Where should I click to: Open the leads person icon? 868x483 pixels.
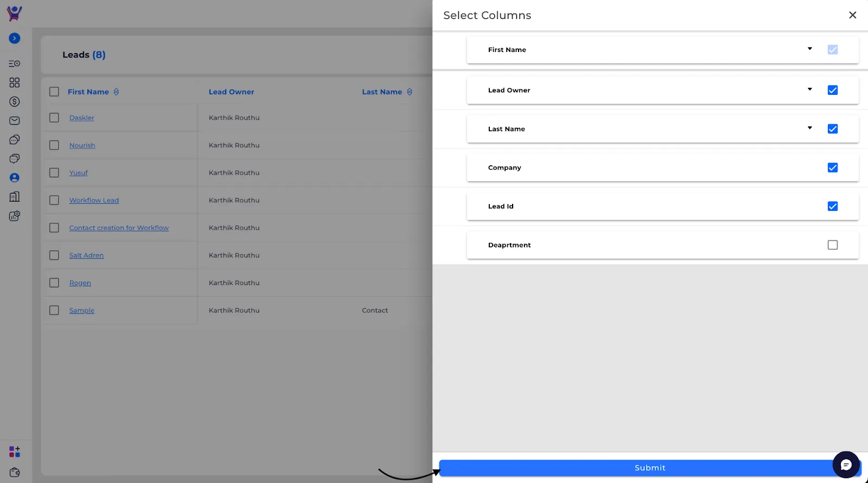click(x=15, y=177)
